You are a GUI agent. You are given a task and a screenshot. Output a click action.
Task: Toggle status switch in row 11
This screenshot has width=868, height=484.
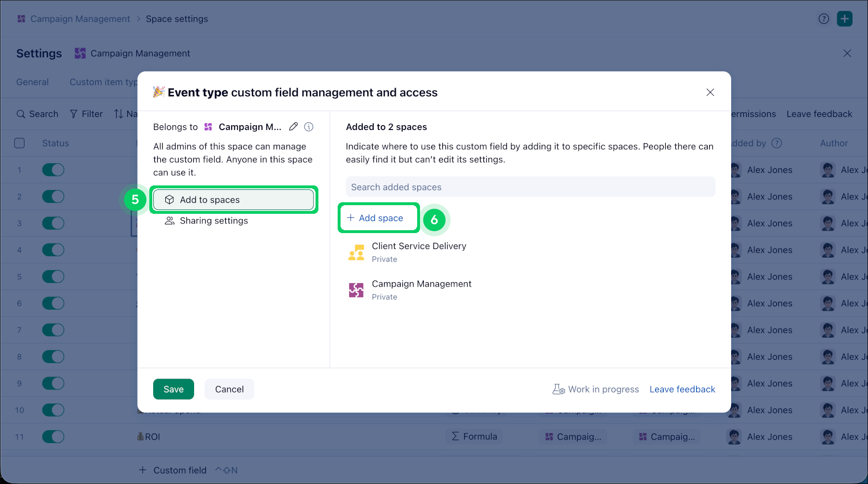pos(53,437)
